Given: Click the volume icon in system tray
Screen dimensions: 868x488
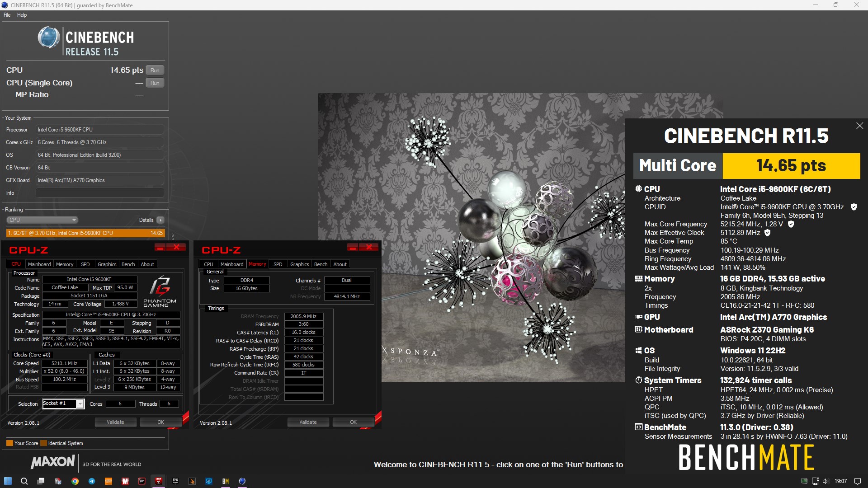Looking at the screenshot, I should (x=826, y=481).
